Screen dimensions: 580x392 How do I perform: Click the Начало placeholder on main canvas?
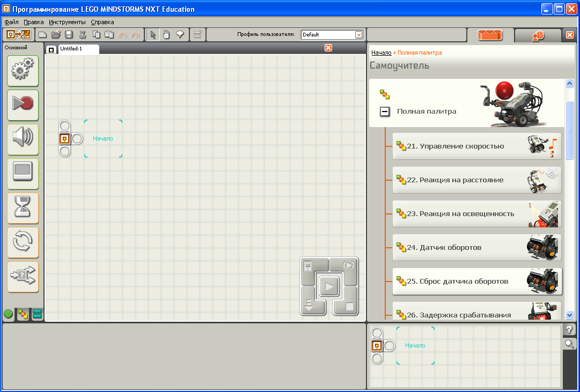click(103, 139)
